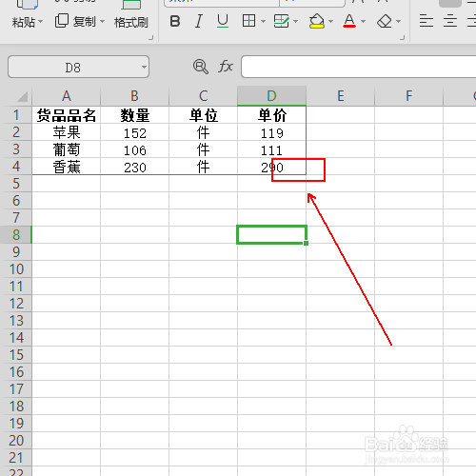Apply cell borders icon

248,21
